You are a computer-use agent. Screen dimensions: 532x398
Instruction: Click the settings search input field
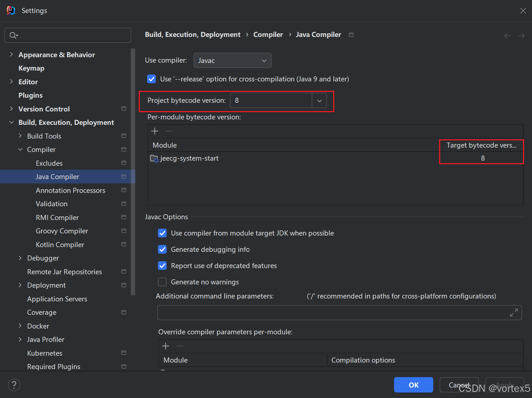coord(68,35)
